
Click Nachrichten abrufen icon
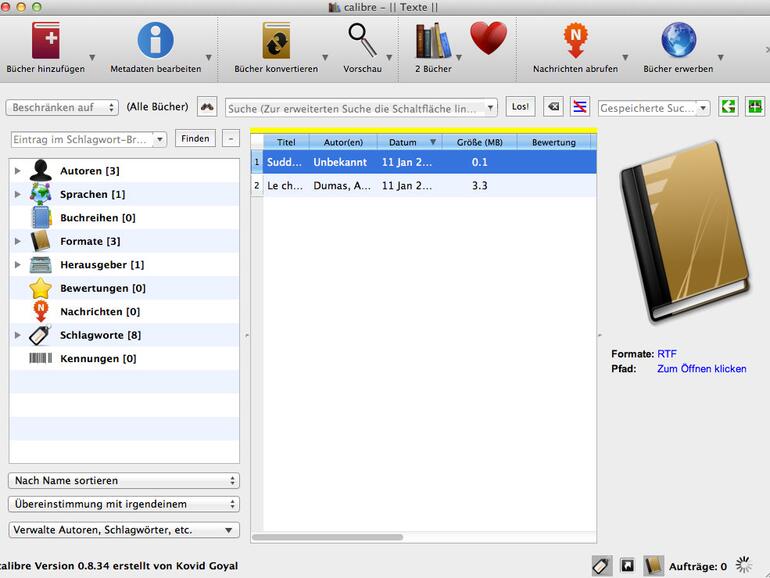[576, 40]
